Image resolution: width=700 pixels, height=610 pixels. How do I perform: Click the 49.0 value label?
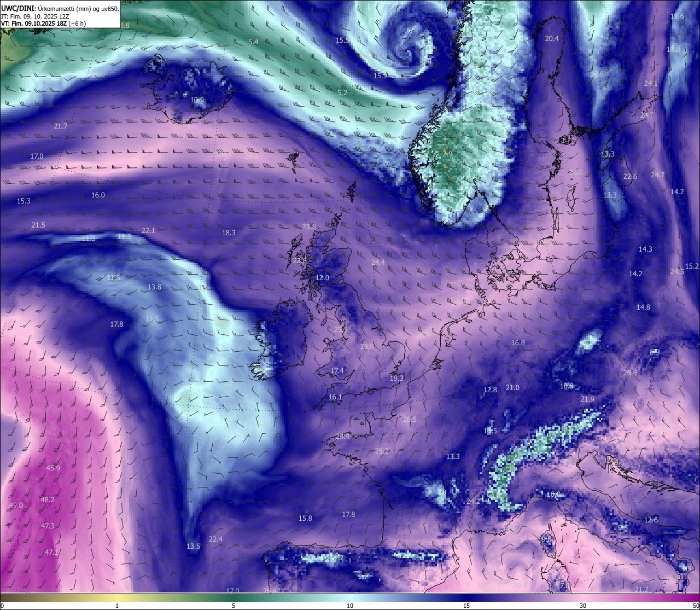click(x=16, y=505)
